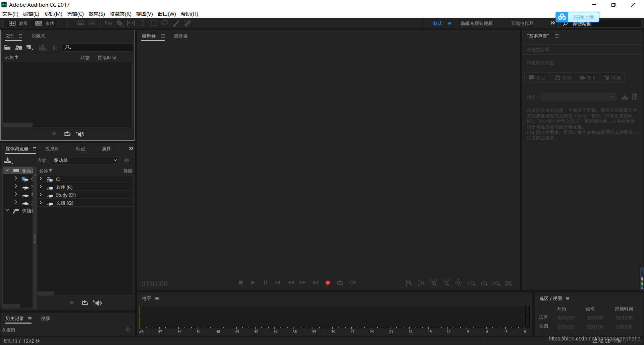
Task: Expand the 文档 (G:) drive
Action: point(41,203)
